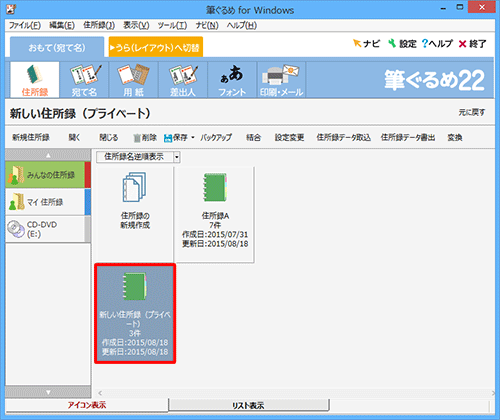
Task: Open the ヘルプ(H) menu
Action: [242, 25]
